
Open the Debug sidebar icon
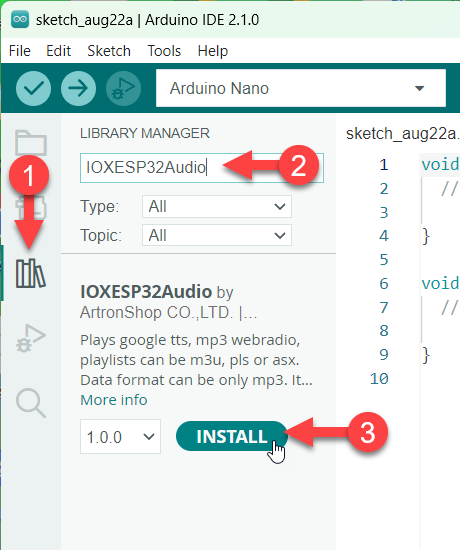[31, 338]
